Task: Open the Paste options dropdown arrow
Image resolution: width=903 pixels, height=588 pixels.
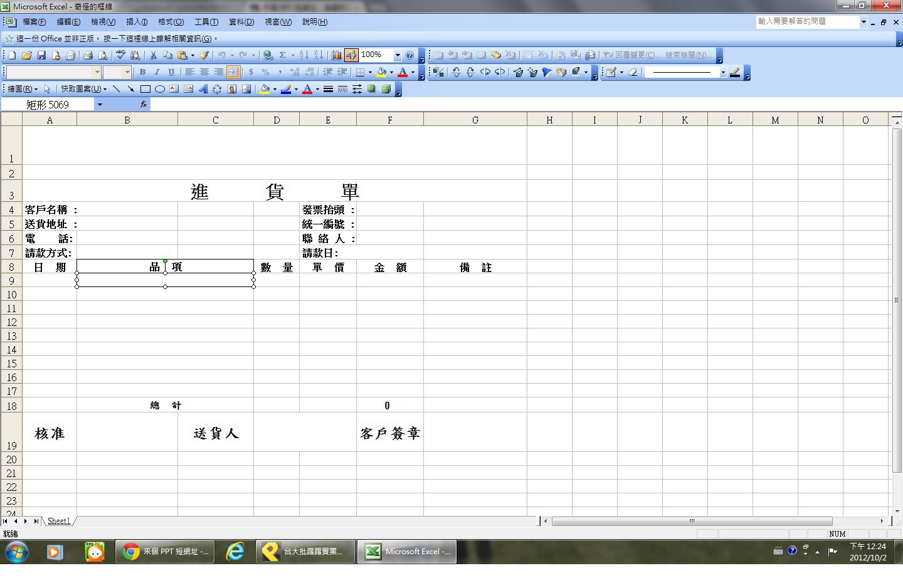Action: [x=193, y=55]
